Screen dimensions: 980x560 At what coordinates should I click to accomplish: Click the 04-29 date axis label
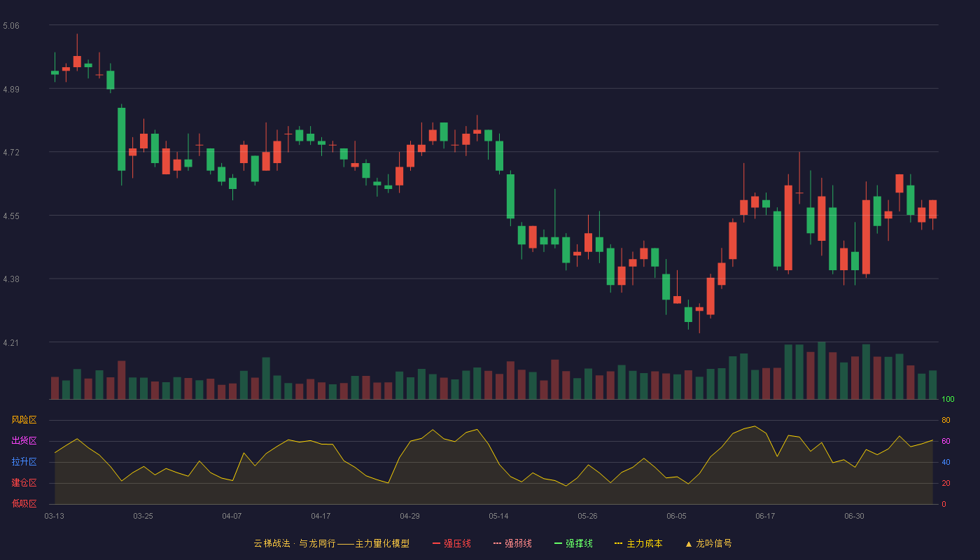(409, 516)
